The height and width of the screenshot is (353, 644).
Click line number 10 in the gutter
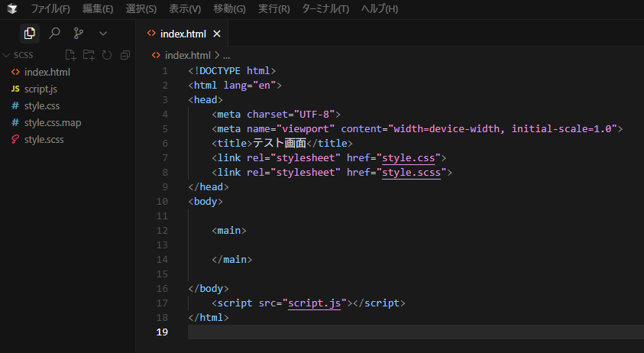click(x=162, y=202)
